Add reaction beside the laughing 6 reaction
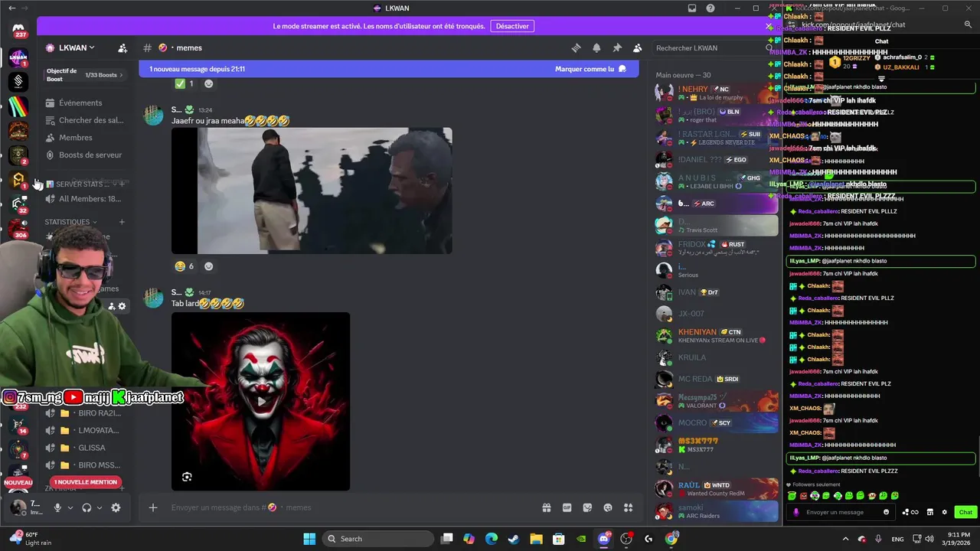980x551 pixels. [208, 266]
